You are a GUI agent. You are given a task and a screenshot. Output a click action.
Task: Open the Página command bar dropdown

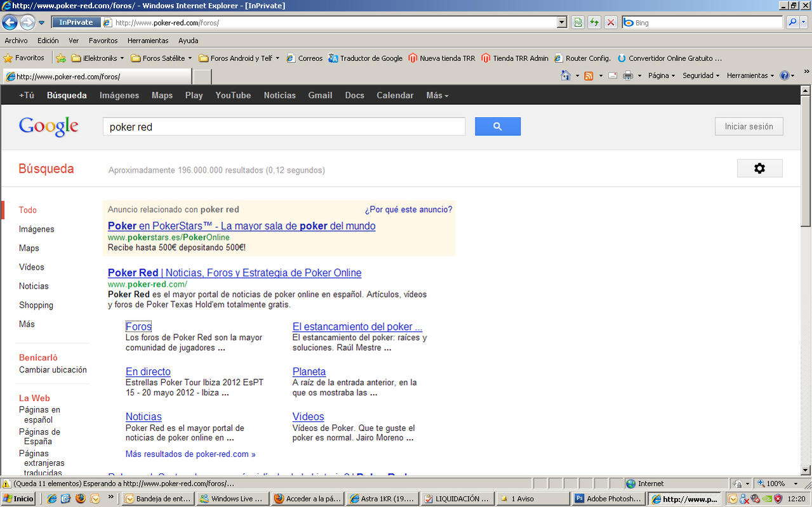[x=662, y=76]
